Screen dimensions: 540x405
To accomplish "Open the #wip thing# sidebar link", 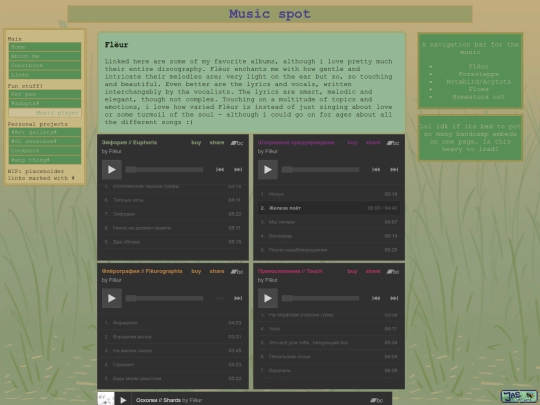I will (x=45, y=160).
